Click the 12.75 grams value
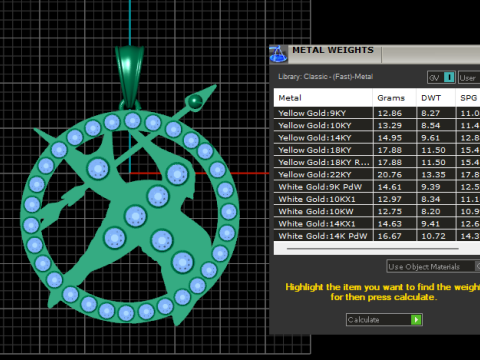This screenshot has height=360, width=480. pyautogui.click(x=390, y=211)
